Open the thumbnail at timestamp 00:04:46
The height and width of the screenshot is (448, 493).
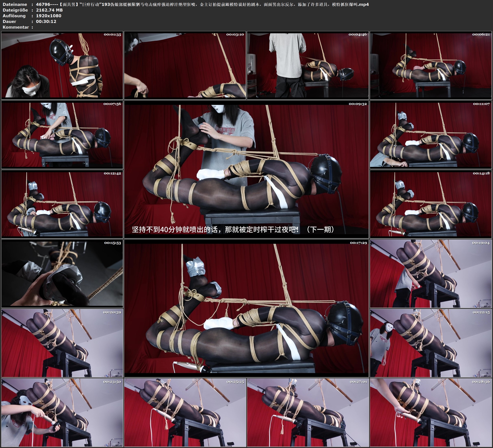pyautogui.click(x=308, y=65)
